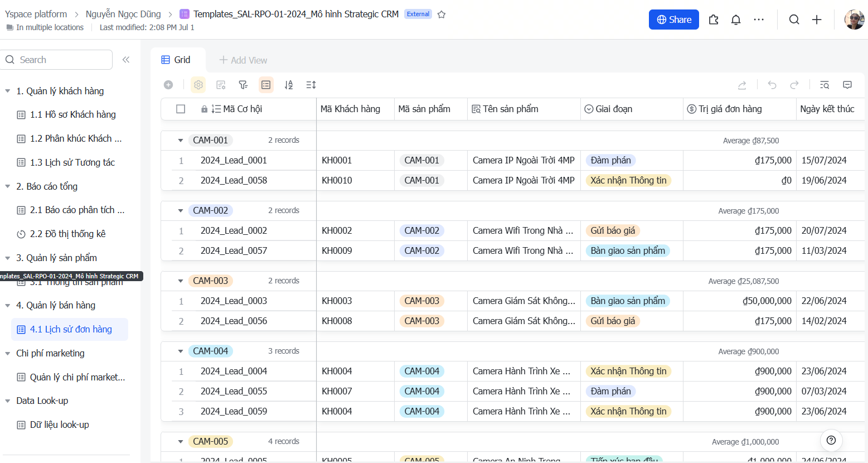
Task: Open the view configuration icon next to gear
Action: point(221,85)
